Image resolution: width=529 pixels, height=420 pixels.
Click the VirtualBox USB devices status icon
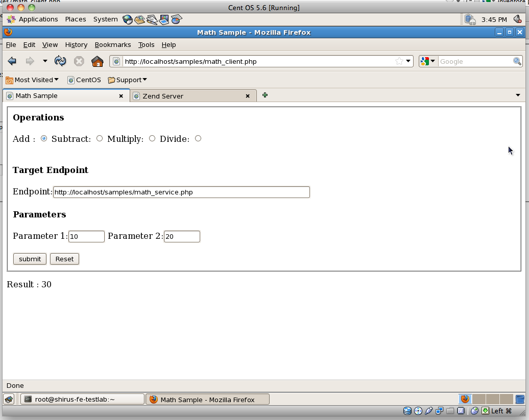[x=428, y=410]
